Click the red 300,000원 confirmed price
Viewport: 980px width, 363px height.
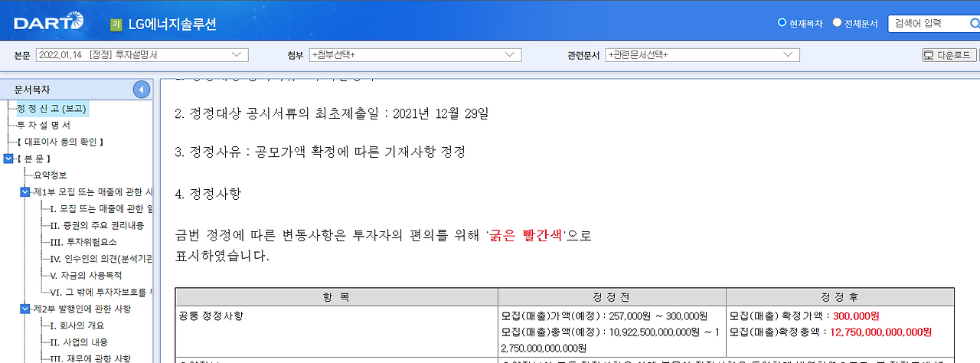(856, 316)
